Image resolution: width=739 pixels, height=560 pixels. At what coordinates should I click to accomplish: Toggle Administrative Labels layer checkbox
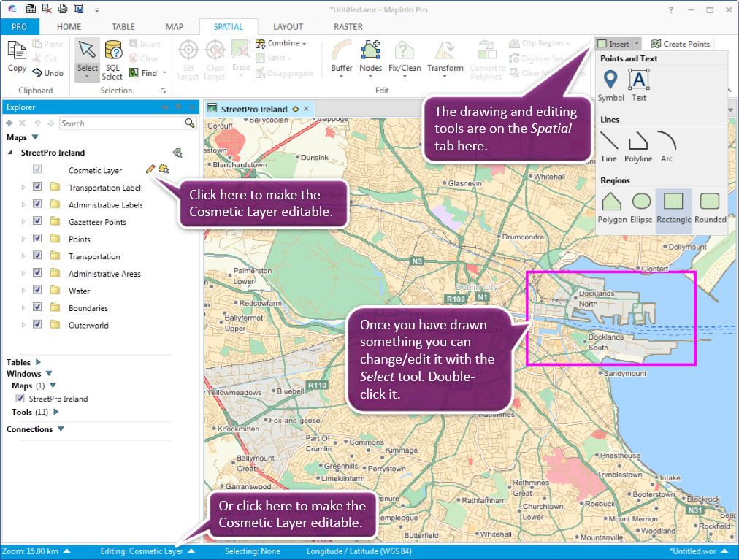tap(37, 204)
